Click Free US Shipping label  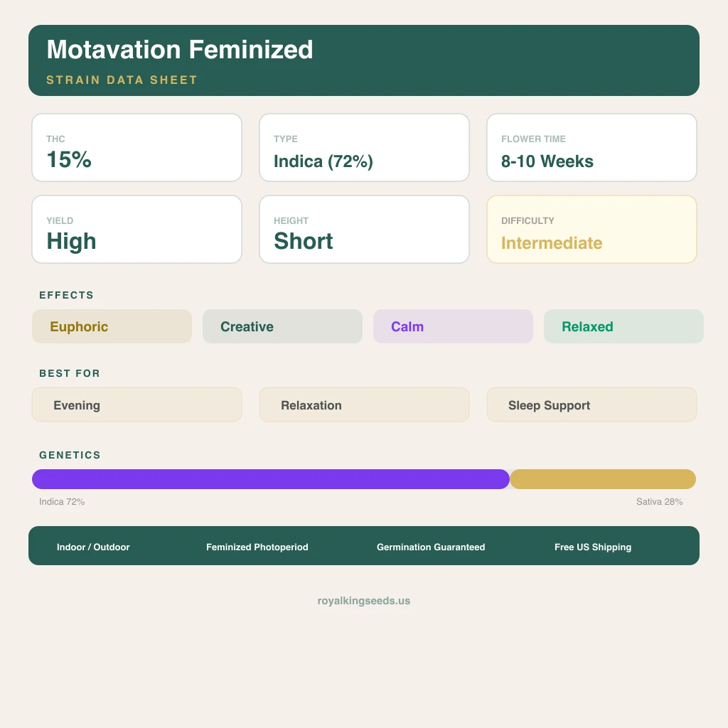[593, 547]
